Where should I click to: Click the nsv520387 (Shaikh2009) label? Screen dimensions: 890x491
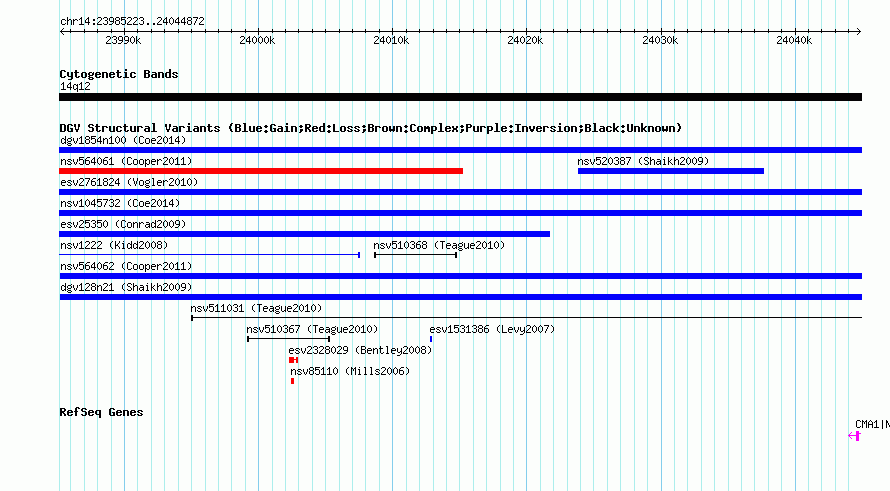pos(643,161)
